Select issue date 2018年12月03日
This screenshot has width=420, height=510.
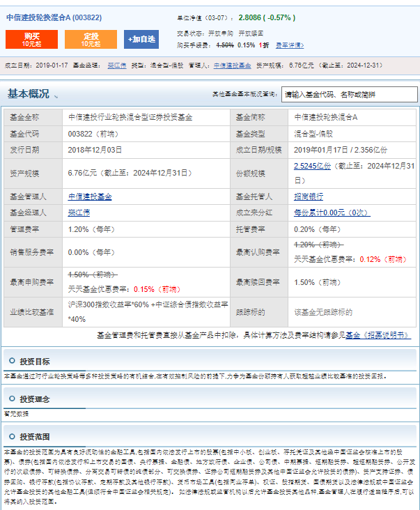point(95,150)
